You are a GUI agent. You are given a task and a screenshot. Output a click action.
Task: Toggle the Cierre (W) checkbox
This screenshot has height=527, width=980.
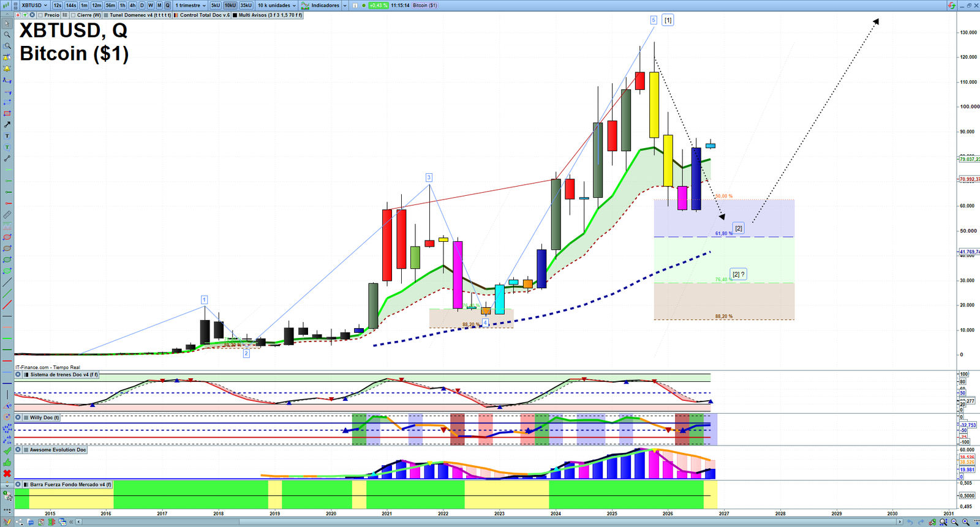(x=73, y=15)
